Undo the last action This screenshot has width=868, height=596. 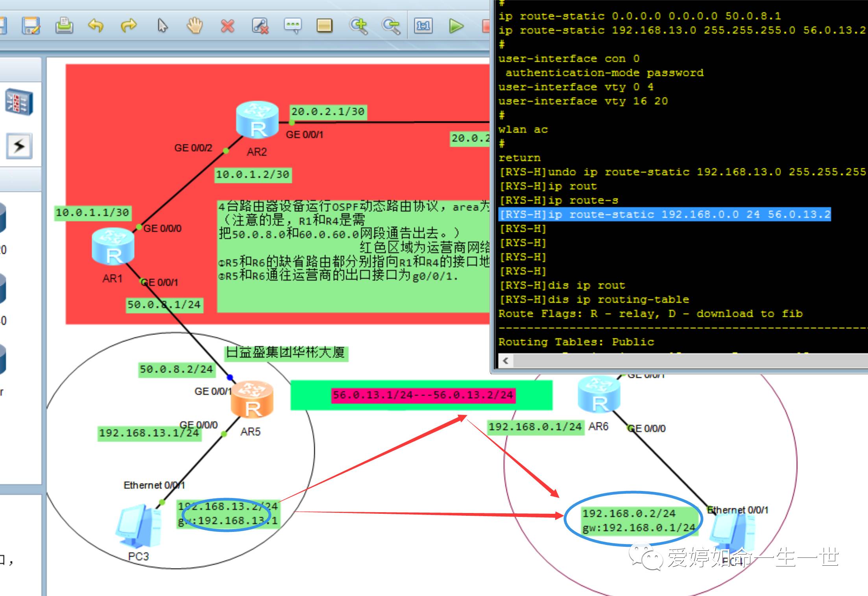[96, 26]
